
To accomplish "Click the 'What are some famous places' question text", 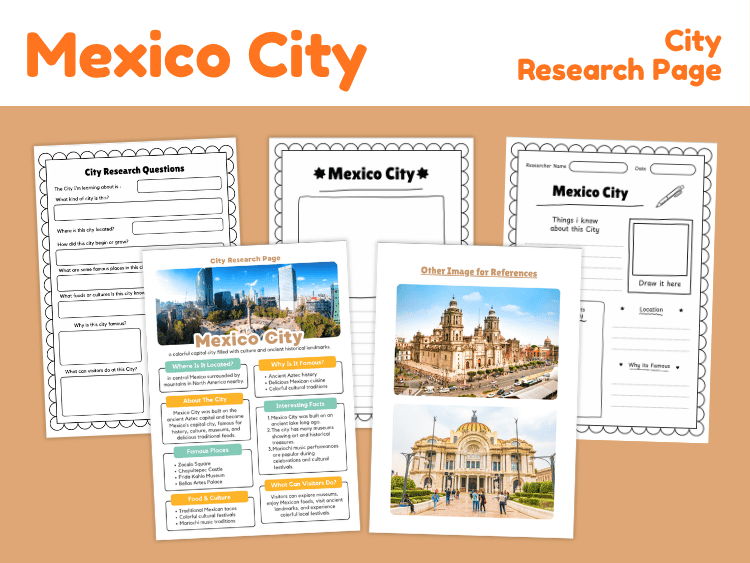I will [x=100, y=269].
